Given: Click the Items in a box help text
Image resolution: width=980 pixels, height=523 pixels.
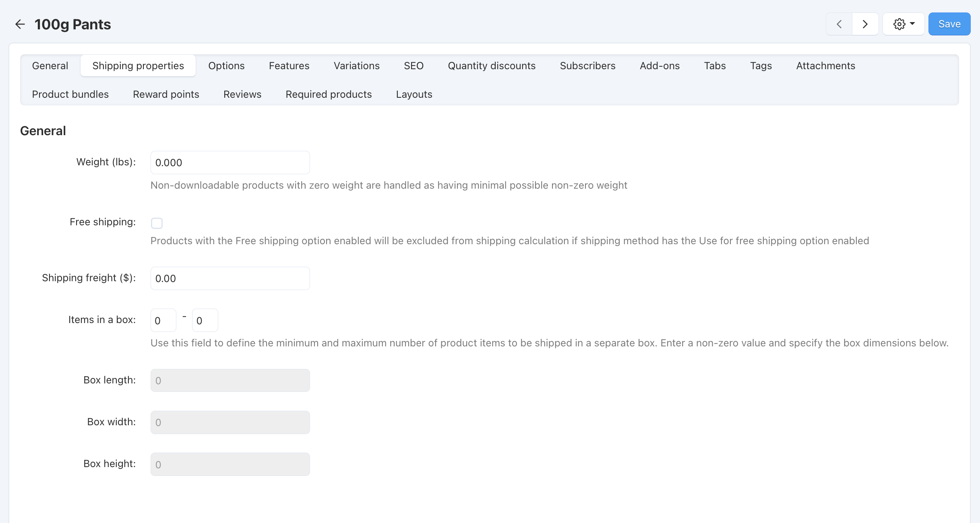Looking at the screenshot, I should 550,343.
